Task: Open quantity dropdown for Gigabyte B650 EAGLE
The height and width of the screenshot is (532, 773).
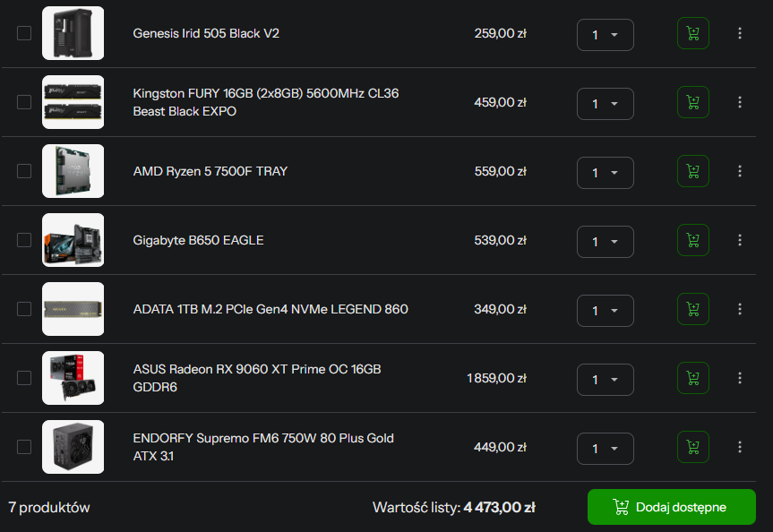Action: click(x=605, y=240)
